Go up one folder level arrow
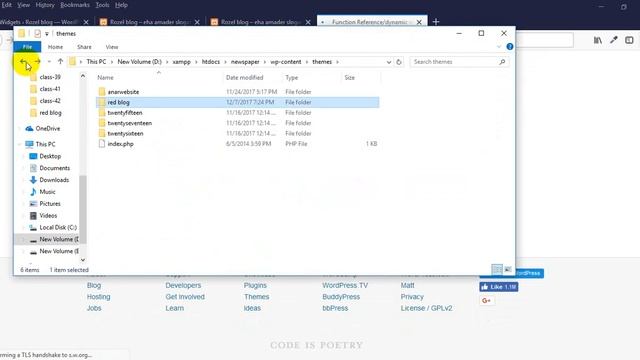The image size is (640, 360). click(x=60, y=62)
